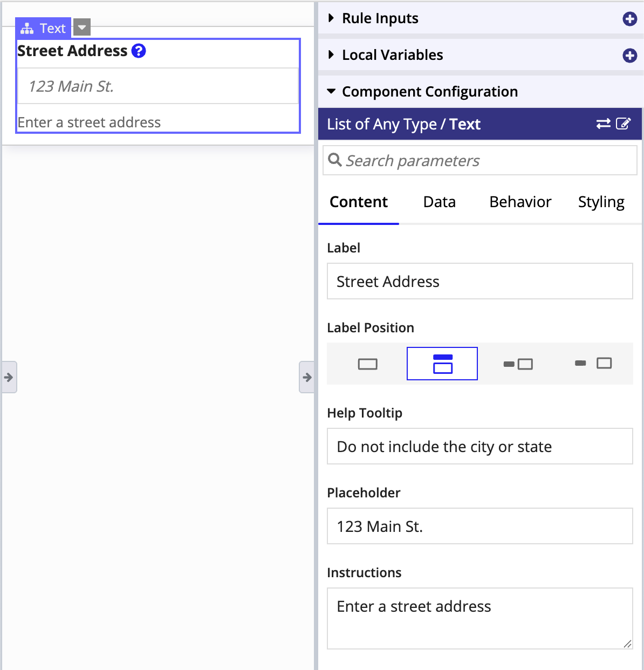Click the search magnifier icon
Viewport: 644px width, 670px height.
coord(335,160)
